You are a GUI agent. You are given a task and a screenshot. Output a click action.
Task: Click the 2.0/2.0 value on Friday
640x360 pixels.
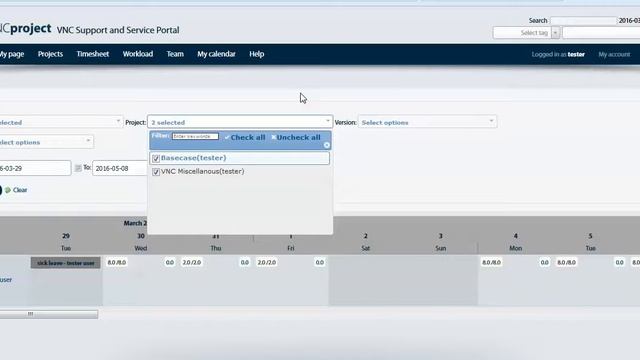(267, 262)
